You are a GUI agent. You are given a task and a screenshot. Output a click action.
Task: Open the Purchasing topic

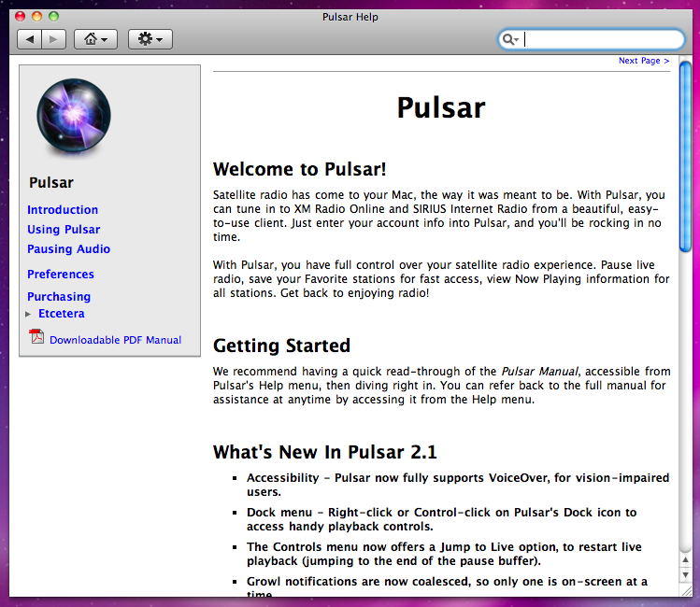(x=59, y=297)
